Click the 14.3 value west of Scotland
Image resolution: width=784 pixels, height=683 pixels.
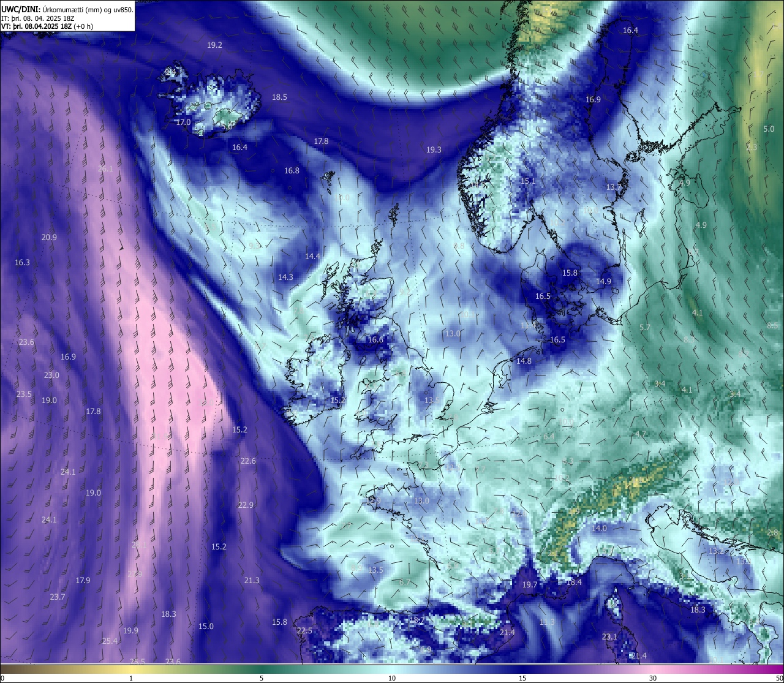click(285, 277)
